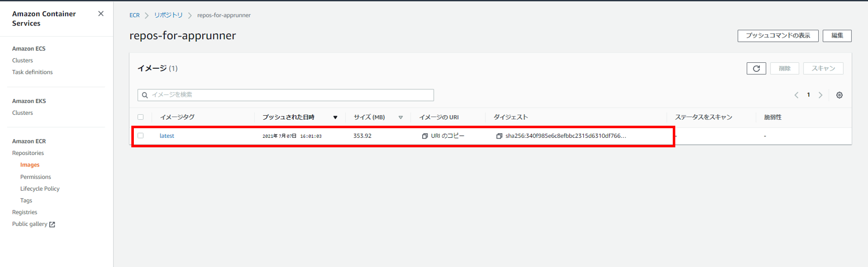Copy the sha256 digest icon

(x=499, y=136)
